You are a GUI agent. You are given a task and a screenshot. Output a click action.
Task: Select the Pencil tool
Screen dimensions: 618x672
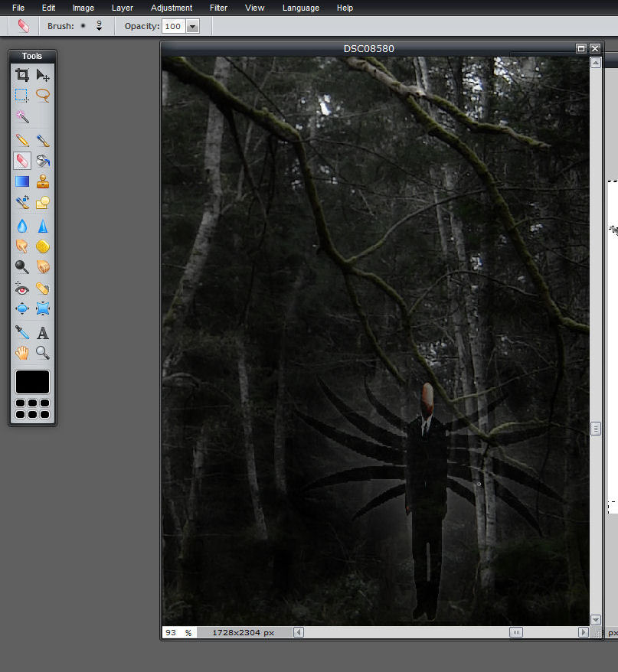point(22,140)
